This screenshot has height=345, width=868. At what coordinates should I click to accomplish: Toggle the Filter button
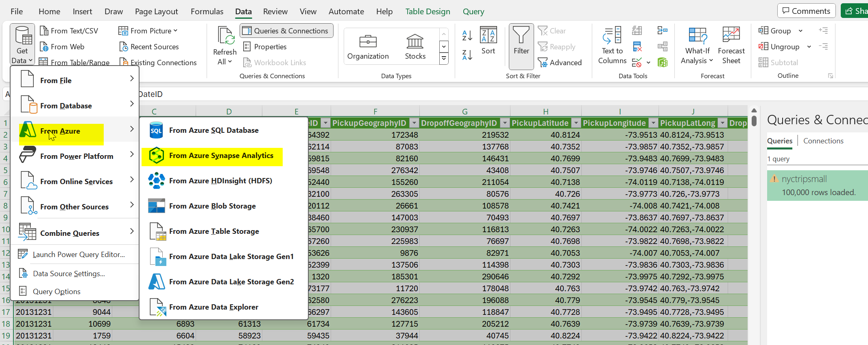[x=521, y=46]
